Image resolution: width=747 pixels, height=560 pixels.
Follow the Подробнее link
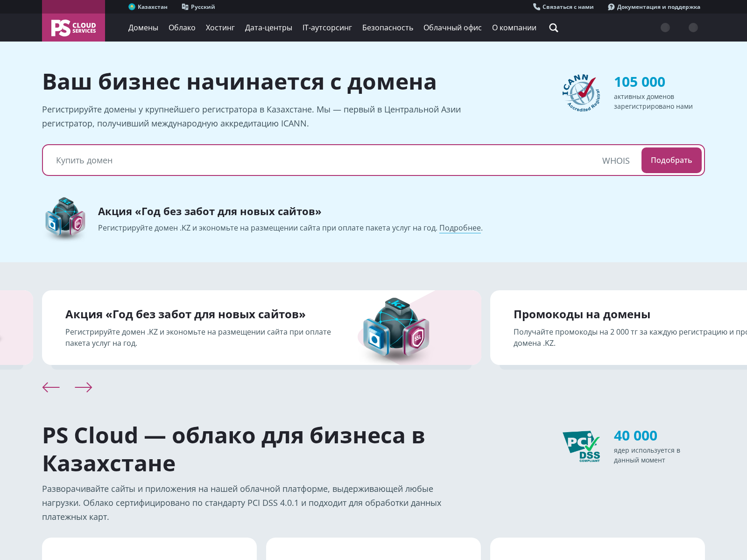[x=460, y=228]
